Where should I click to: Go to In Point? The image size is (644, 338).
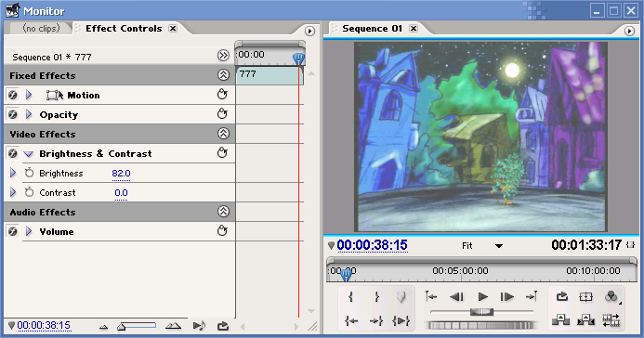pos(350,320)
